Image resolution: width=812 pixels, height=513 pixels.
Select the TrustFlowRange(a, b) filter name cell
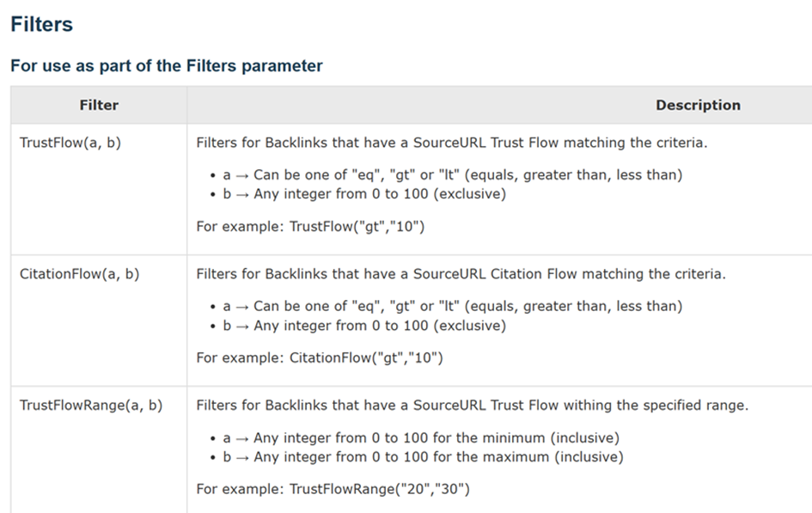(90, 406)
